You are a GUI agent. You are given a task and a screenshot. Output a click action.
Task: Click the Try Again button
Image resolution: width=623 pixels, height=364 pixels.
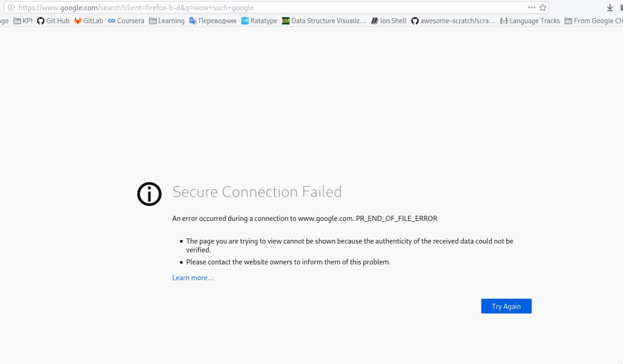pyautogui.click(x=506, y=306)
